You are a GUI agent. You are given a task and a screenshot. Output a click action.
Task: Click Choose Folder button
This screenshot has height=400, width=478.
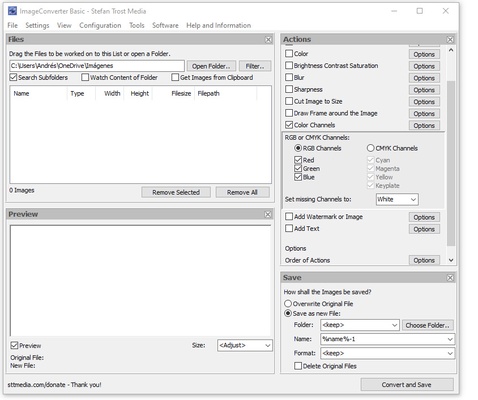[x=428, y=325]
